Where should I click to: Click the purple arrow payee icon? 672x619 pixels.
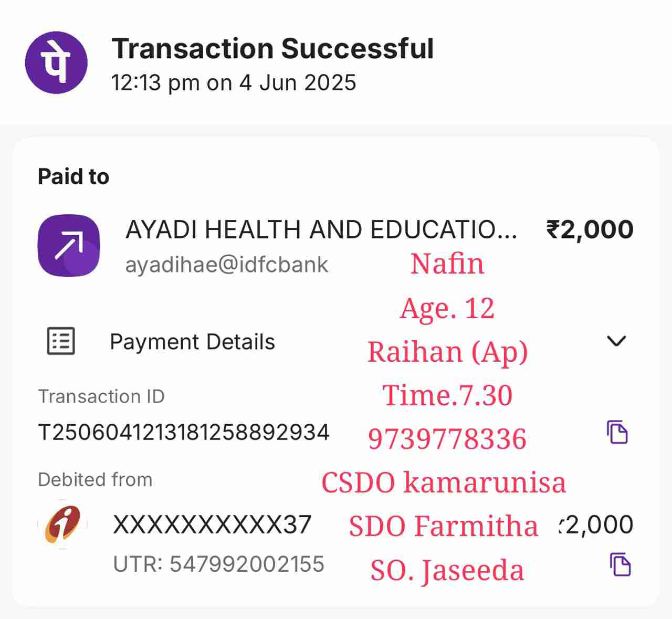pos(69,245)
